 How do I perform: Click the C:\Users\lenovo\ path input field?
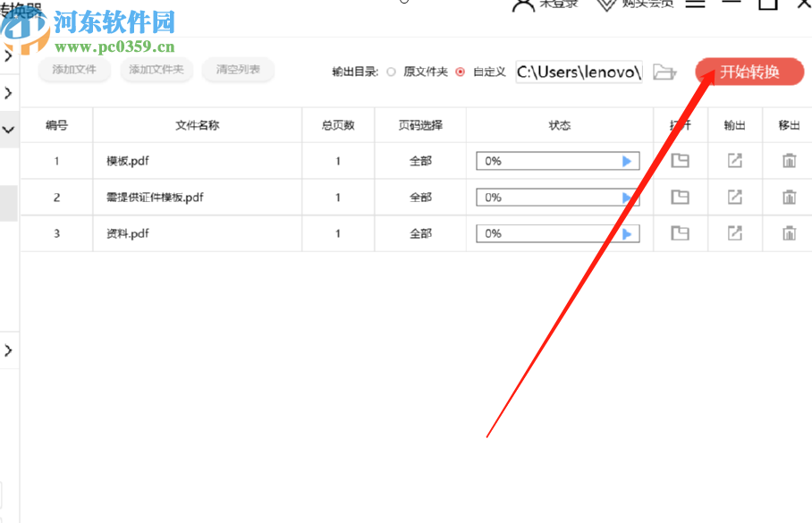tap(578, 72)
